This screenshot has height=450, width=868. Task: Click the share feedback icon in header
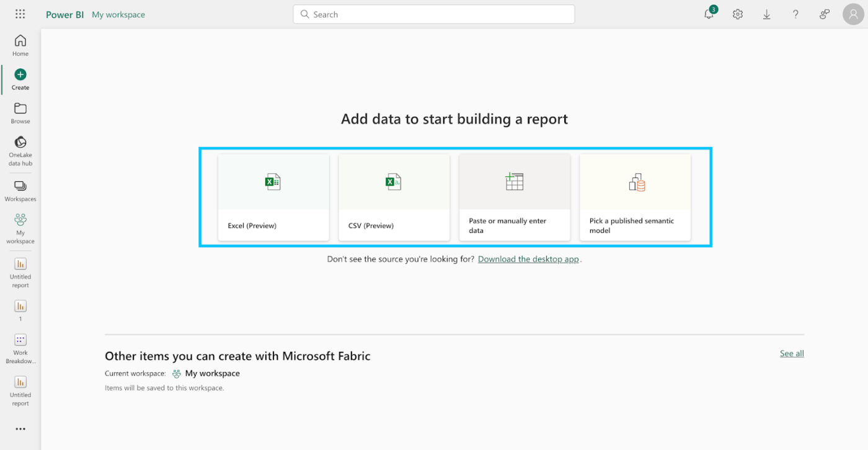(825, 14)
